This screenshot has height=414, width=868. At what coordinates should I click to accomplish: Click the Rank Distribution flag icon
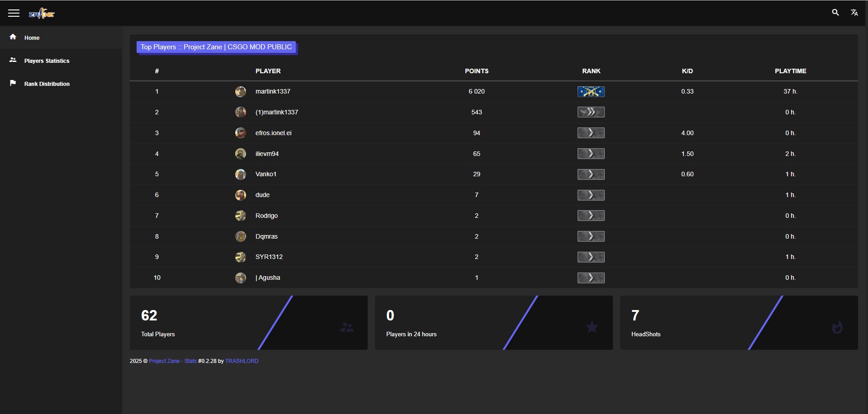[x=13, y=83]
